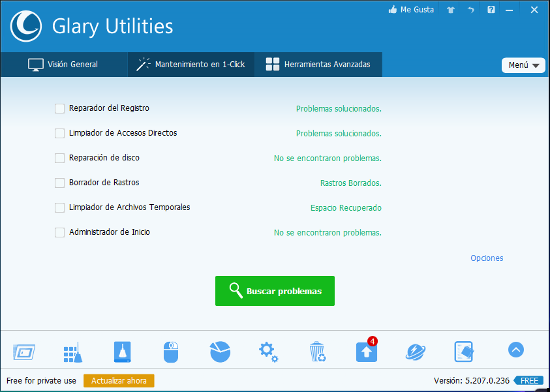Click the Limpiador de Archivos Temporales label
The height and width of the screenshot is (392, 550).
[129, 207]
